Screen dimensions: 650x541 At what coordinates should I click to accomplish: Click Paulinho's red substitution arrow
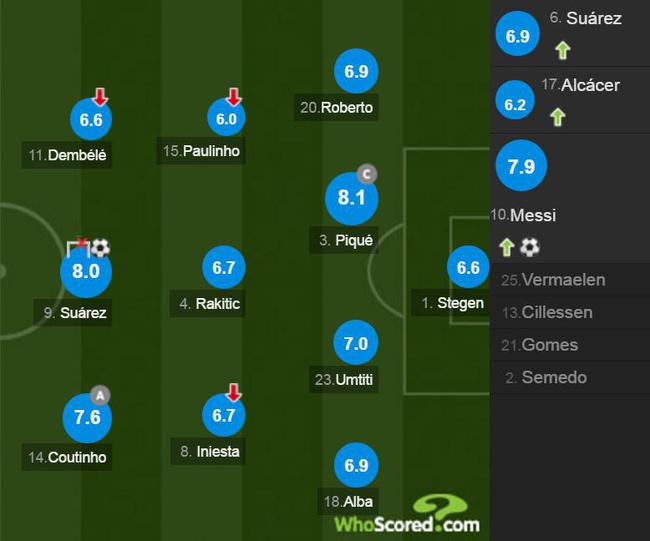click(x=234, y=97)
